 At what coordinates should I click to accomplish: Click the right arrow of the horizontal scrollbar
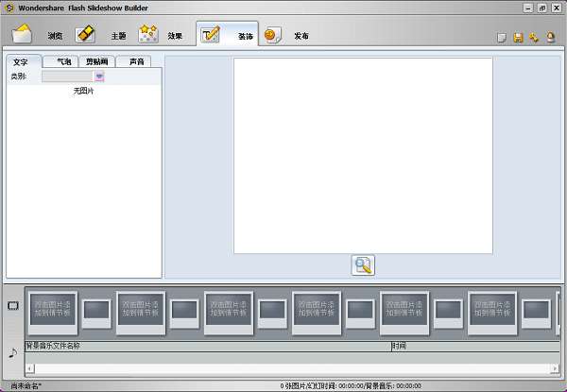tap(555, 368)
